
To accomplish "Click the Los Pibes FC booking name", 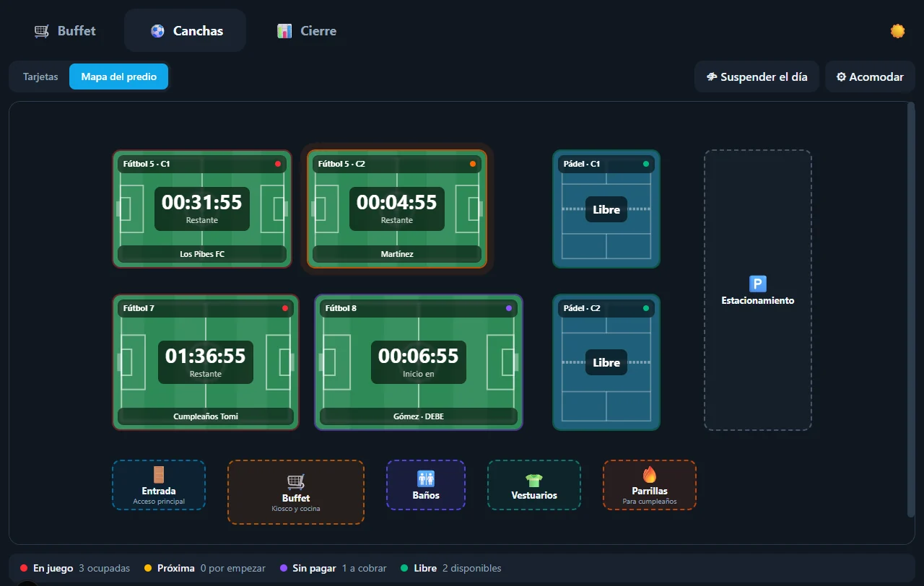I will pyautogui.click(x=202, y=254).
